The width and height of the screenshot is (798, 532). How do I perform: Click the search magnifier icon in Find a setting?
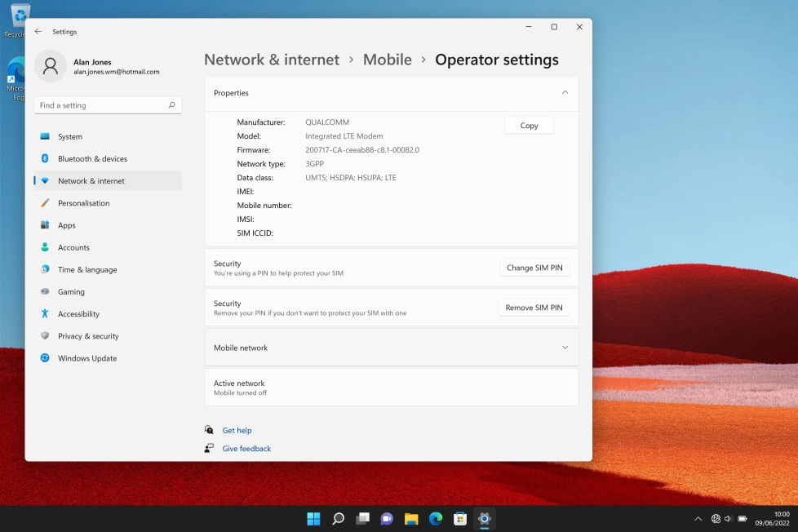click(171, 105)
